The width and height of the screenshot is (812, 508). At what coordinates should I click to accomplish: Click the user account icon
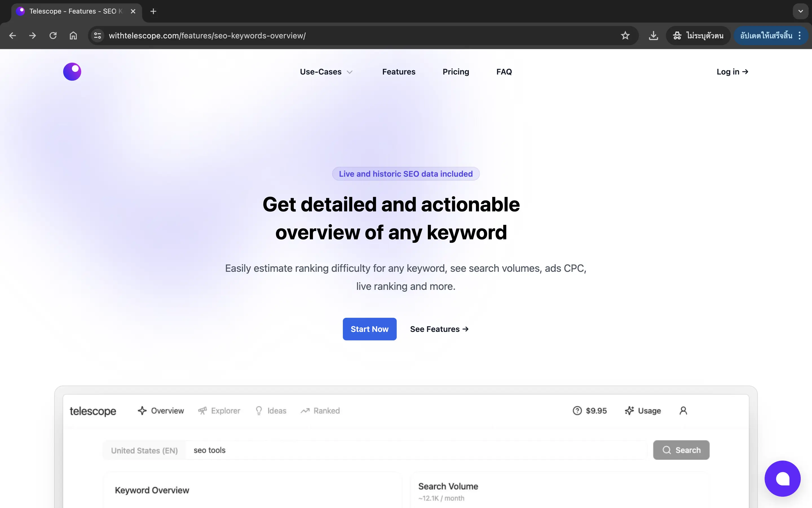click(x=683, y=411)
